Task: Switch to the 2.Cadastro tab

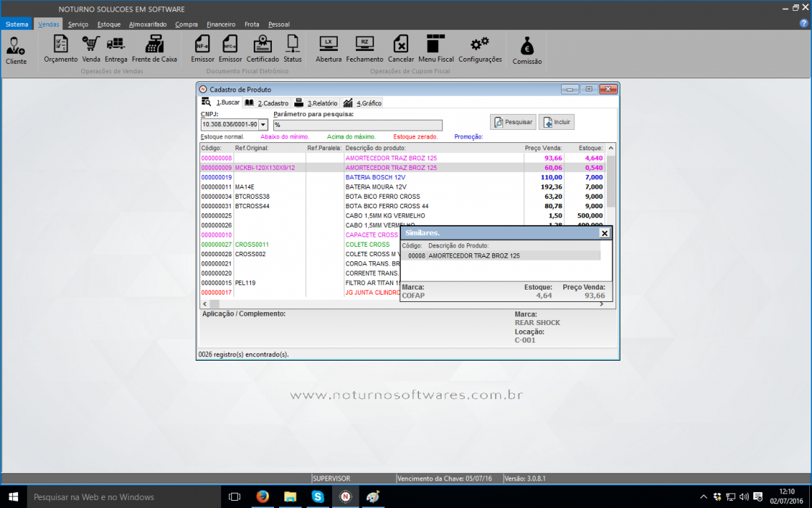Action: 267,102
